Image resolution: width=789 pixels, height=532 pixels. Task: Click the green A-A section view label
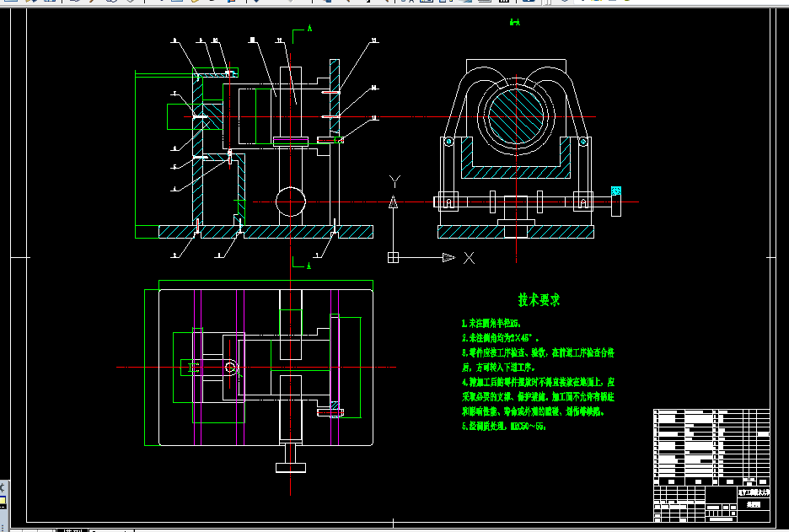tap(515, 22)
